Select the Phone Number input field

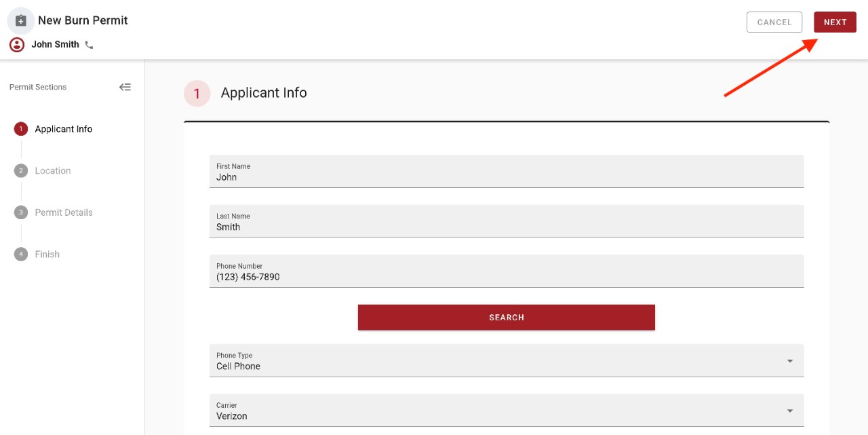tap(506, 276)
